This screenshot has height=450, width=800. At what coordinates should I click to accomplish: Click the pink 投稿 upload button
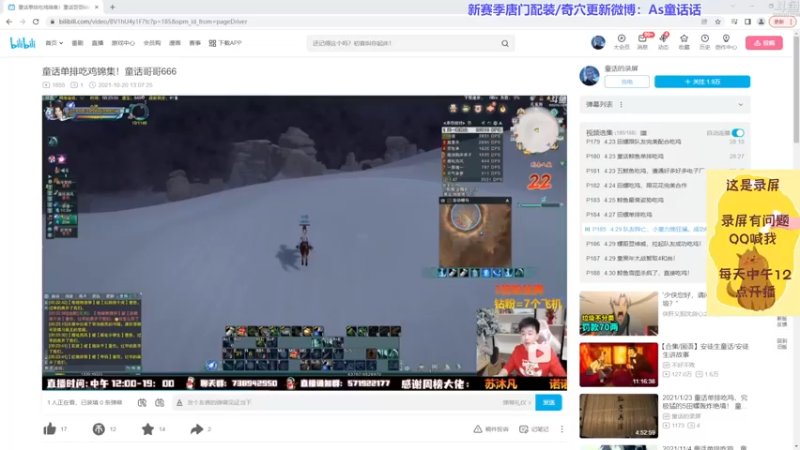coord(764,43)
